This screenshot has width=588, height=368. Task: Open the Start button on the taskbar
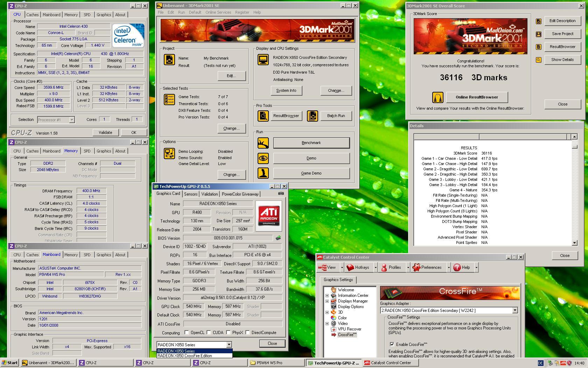pyautogui.click(x=10, y=363)
